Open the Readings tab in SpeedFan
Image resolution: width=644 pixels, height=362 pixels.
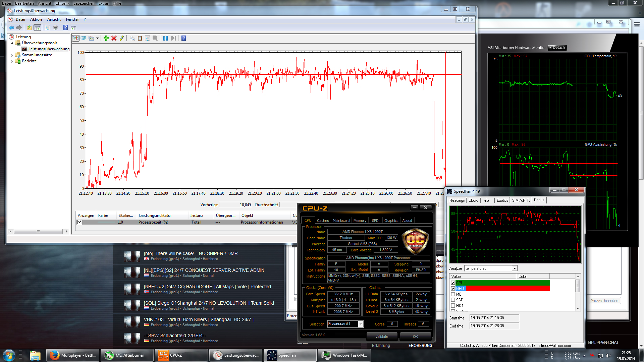point(457,200)
